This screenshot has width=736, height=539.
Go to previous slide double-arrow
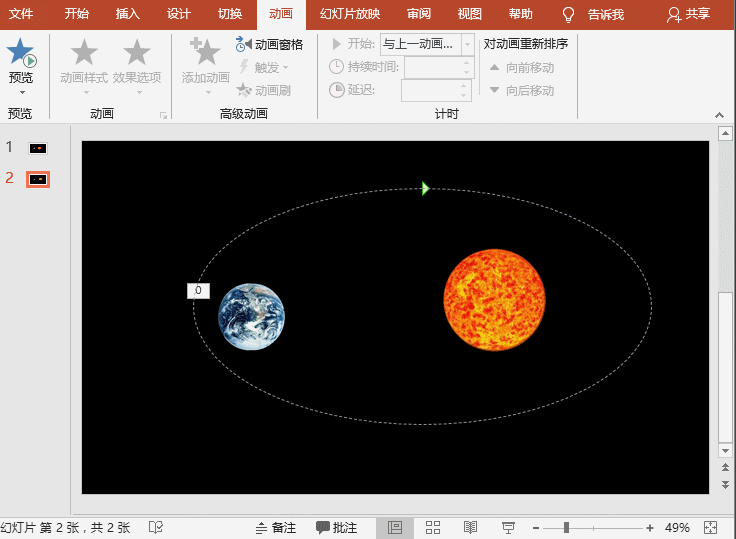[725, 468]
